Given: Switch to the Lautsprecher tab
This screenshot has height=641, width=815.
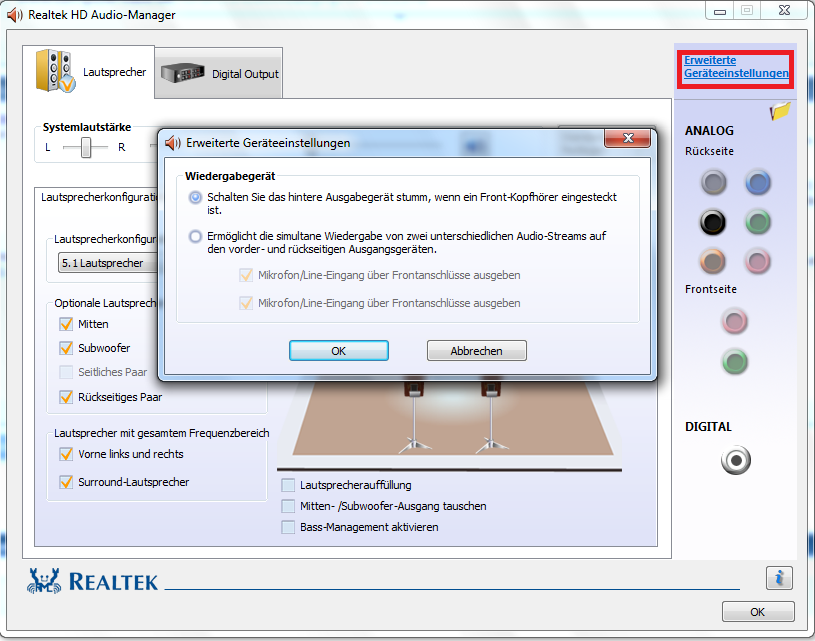Looking at the screenshot, I should click(x=89, y=72).
